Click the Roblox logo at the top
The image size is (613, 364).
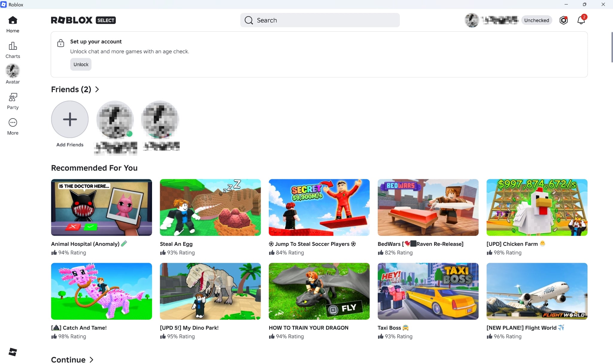coord(72,20)
